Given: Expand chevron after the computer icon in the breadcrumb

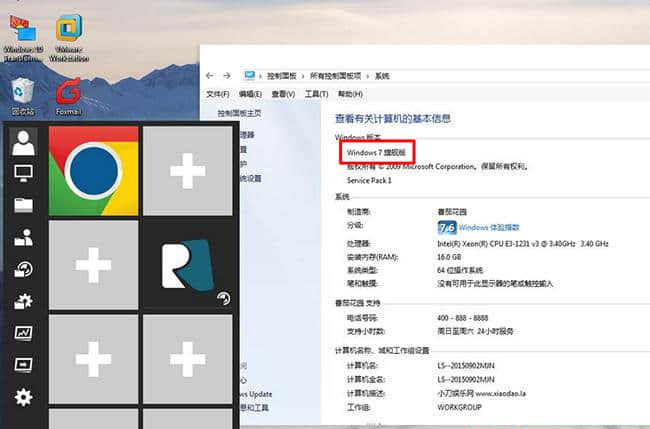Looking at the screenshot, I should tap(261, 76).
